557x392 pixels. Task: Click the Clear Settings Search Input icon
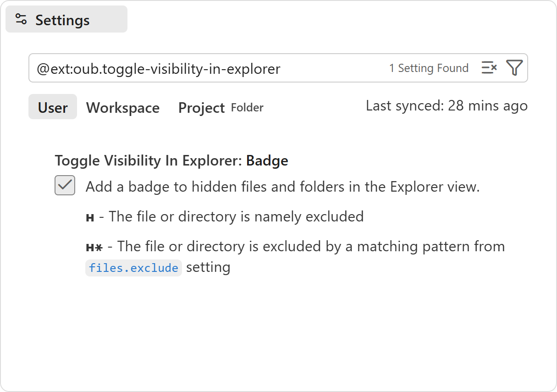489,68
